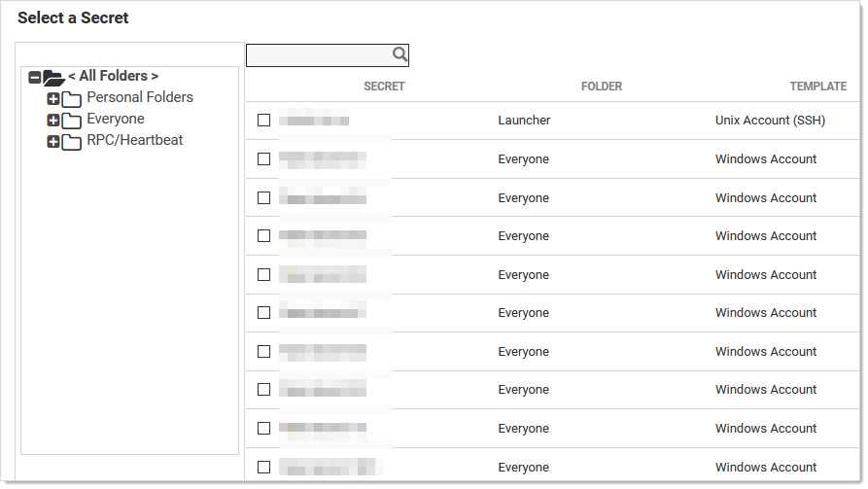Sort by the TEMPLATE column header
Image resolution: width=868 pixels, height=489 pixels.
(x=817, y=87)
